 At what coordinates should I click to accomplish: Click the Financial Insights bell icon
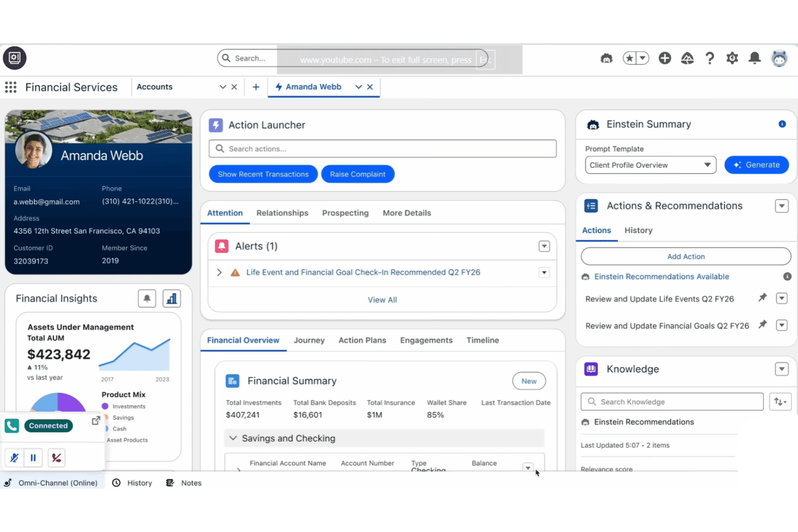pos(147,299)
